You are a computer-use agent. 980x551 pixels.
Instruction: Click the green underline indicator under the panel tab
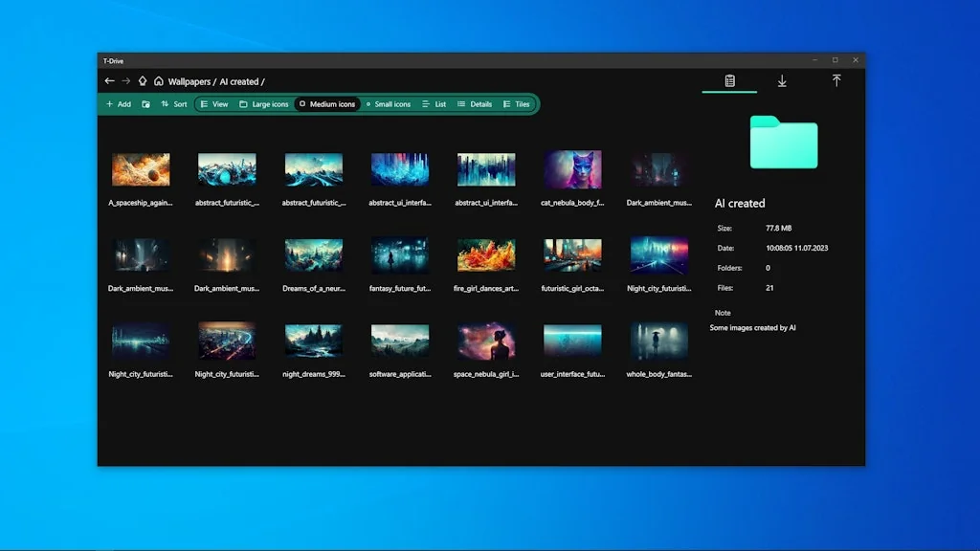pyautogui.click(x=729, y=93)
